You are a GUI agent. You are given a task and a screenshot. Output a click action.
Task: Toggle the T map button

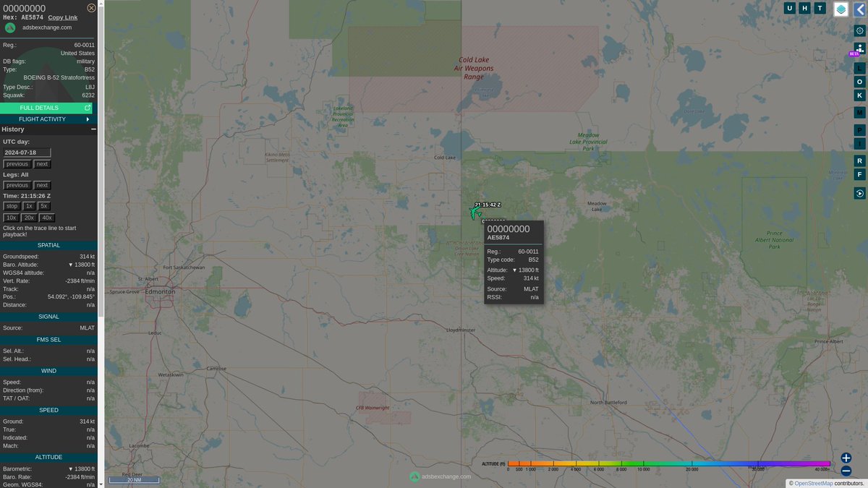pyautogui.click(x=820, y=8)
